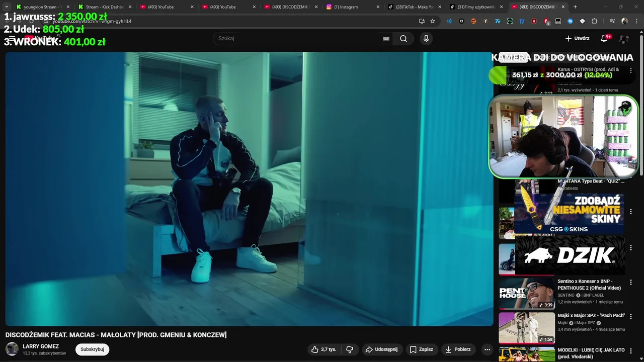Click the Subskrybuj button
Viewport: 644px width, 362px height.
pyautogui.click(x=92, y=349)
